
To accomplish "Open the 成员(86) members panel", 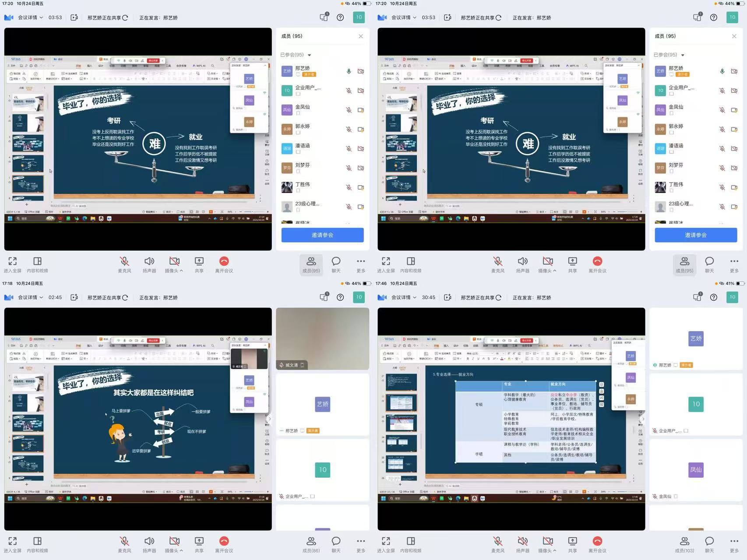I will tap(311, 544).
